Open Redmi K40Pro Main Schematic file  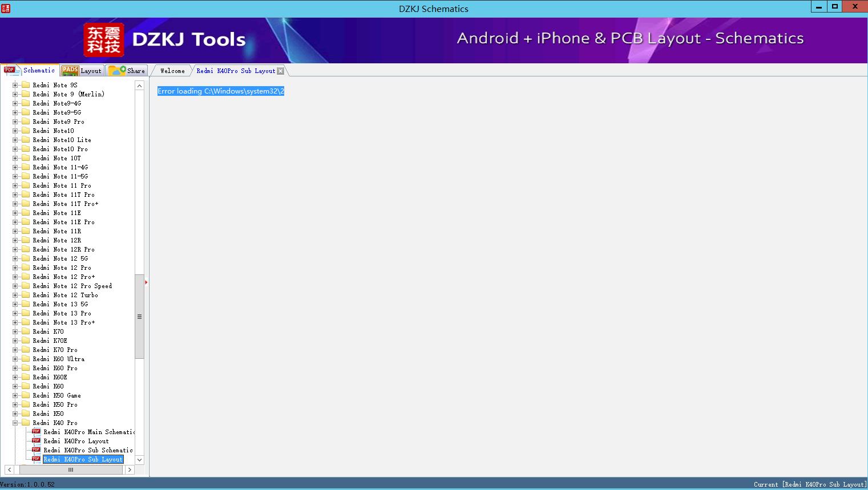(90, 432)
